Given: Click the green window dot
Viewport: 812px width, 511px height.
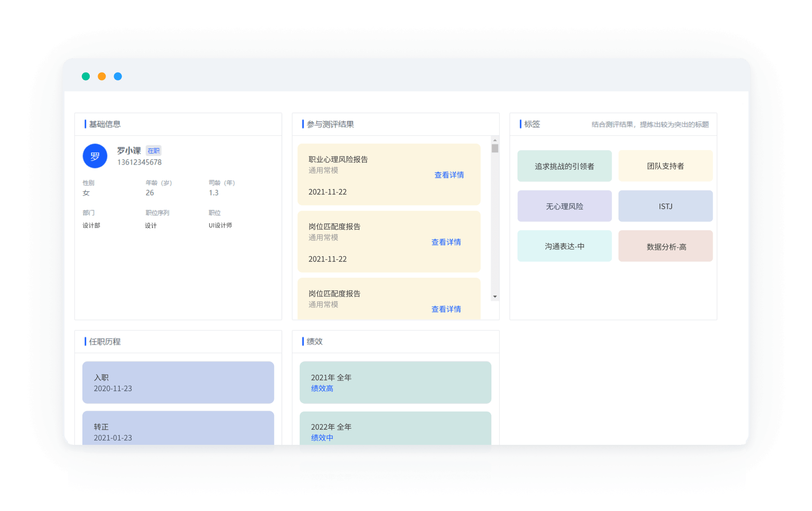Looking at the screenshot, I should coord(86,77).
